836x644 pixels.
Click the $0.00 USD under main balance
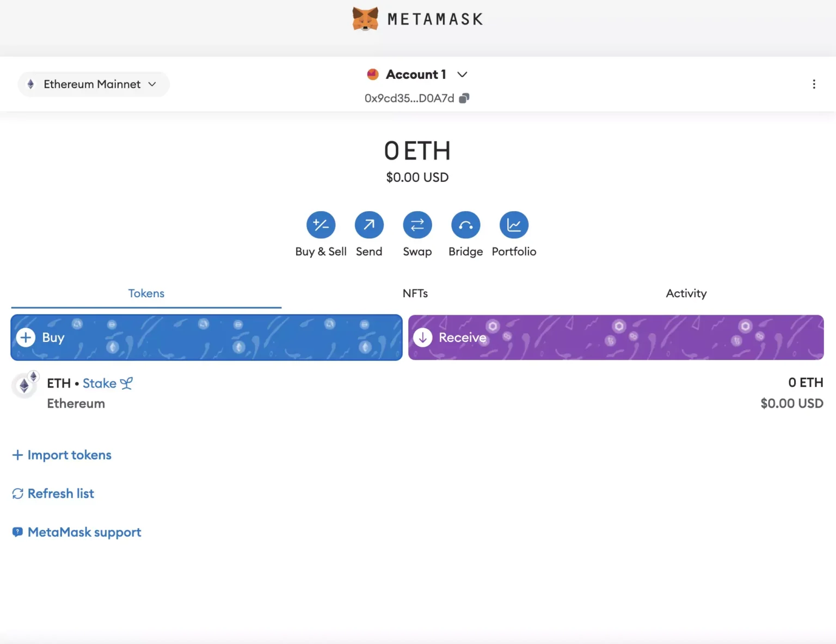pos(417,177)
